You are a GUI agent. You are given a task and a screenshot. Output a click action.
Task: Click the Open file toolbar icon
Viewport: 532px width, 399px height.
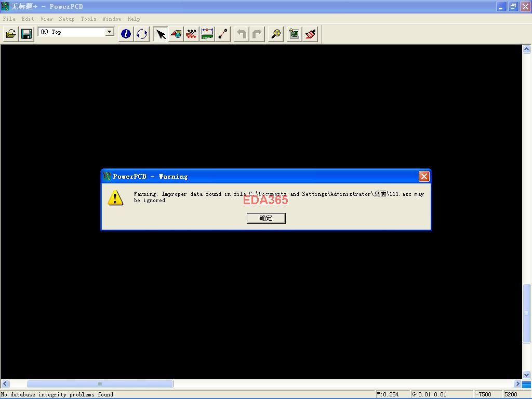coord(11,34)
